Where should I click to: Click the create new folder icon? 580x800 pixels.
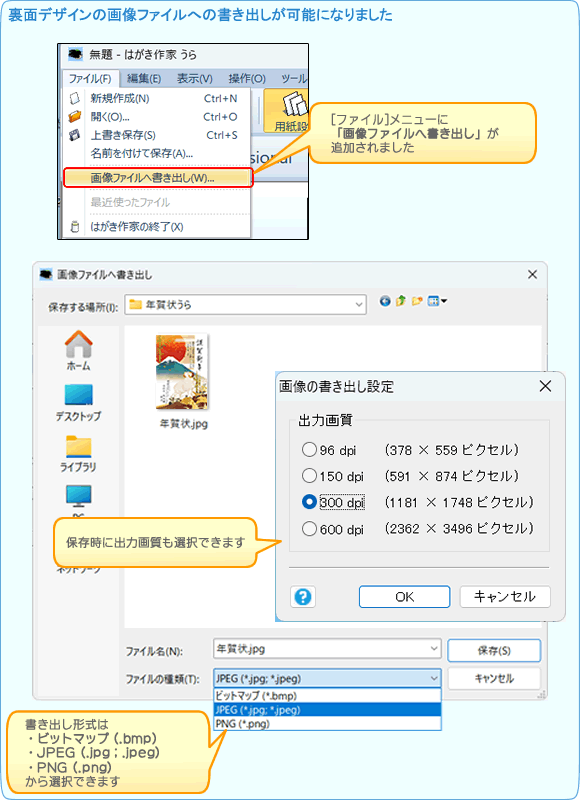tap(417, 301)
